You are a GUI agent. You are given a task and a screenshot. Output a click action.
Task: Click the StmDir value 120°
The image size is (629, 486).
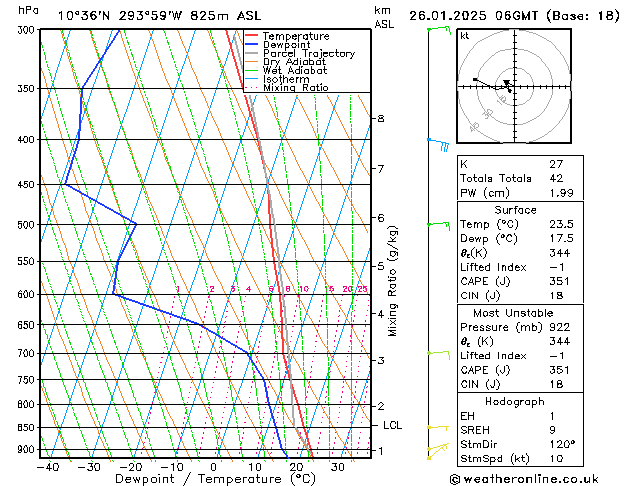562,445
